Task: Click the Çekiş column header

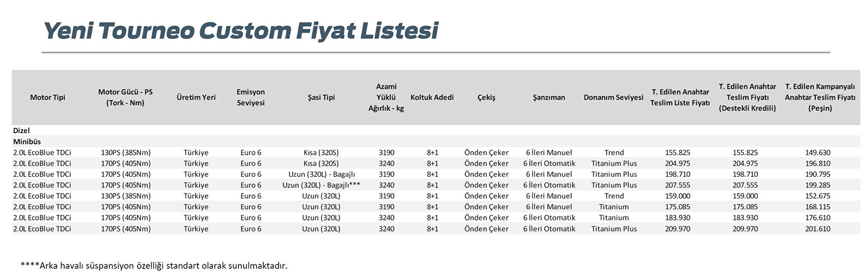Action: (x=486, y=97)
